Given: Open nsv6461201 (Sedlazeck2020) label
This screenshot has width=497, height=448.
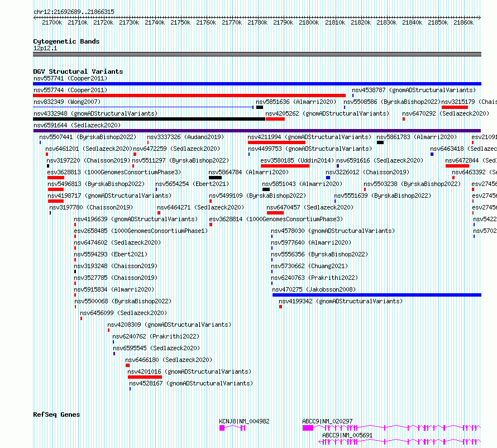Looking at the screenshot, I should point(89,149).
